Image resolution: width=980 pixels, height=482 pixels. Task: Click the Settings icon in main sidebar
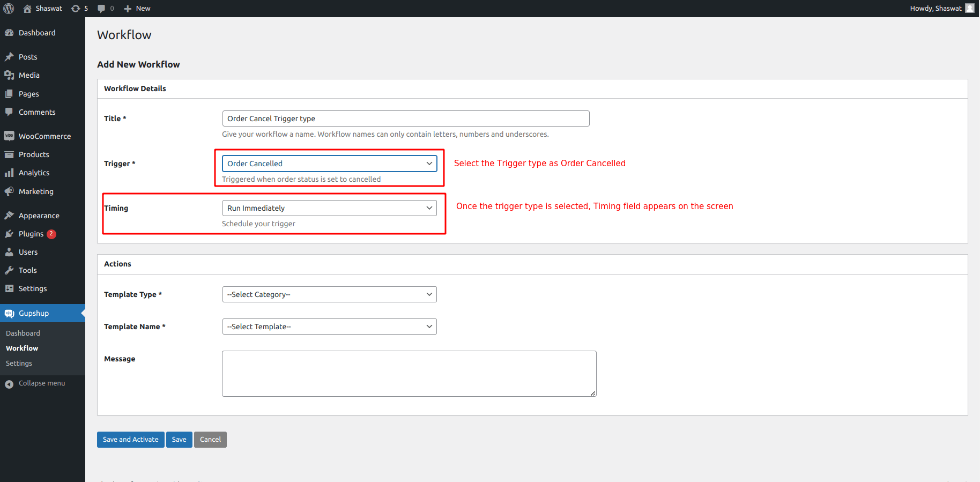tap(9, 288)
